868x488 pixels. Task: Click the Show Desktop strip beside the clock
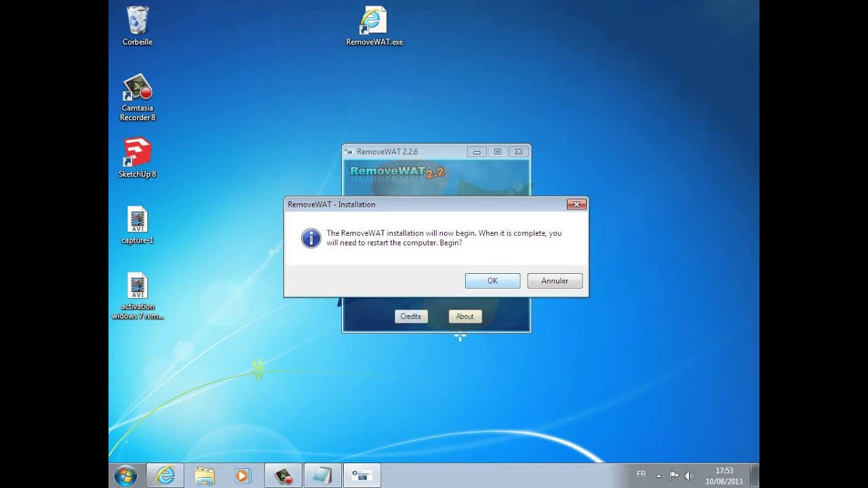click(755, 475)
